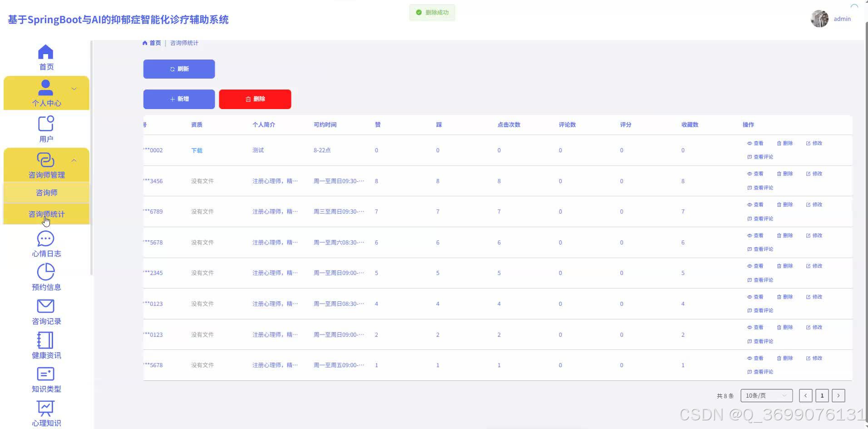Go to previous page arrow
The height and width of the screenshot is (429, 868).
coord(806,395)
